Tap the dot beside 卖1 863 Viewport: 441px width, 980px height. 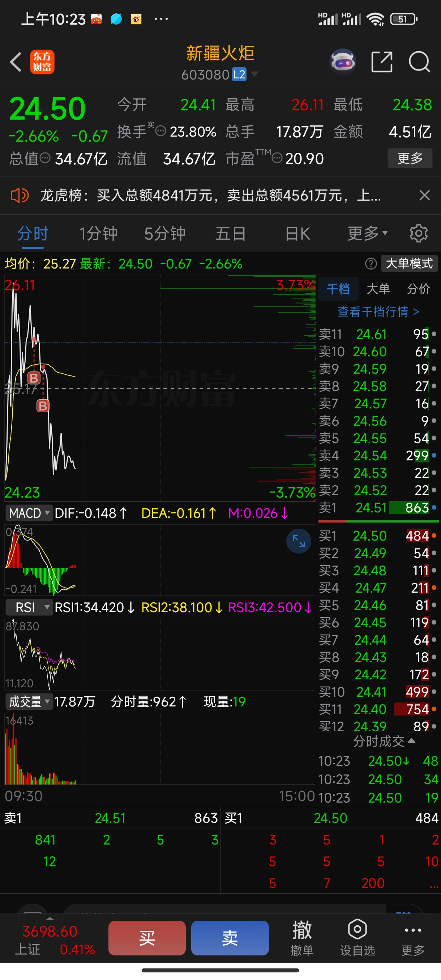pos(434,507)
